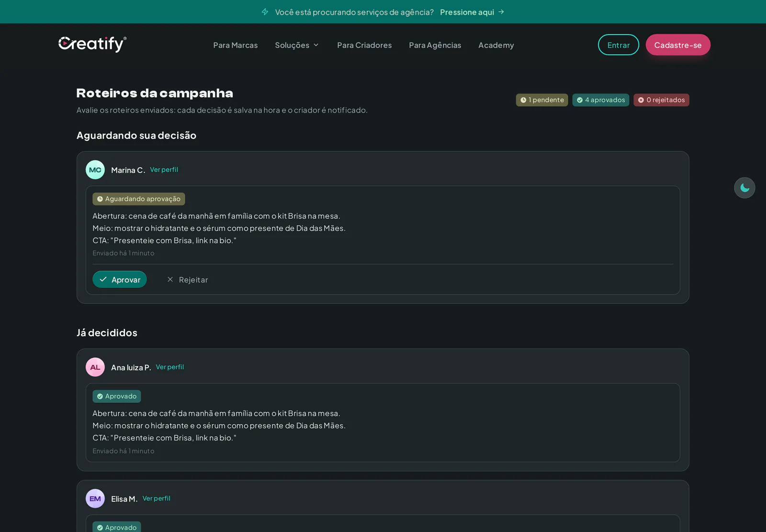
Task: Reject Marina C.'s script
Action: tap(187, 280)
